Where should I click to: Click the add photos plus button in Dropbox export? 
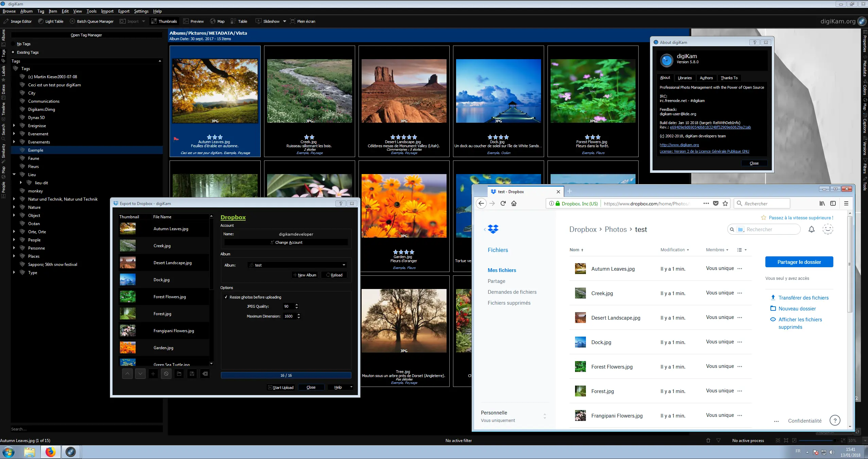(153, 374)
